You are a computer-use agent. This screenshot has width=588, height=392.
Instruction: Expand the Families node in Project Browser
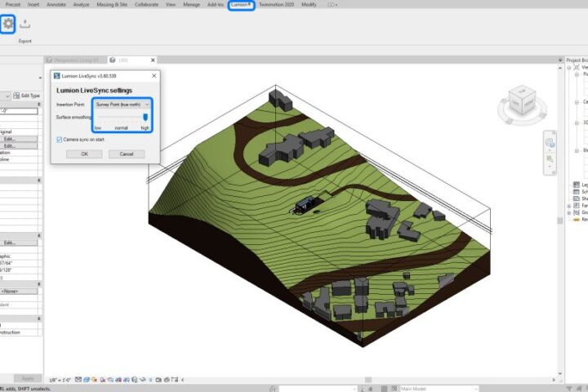click(x=569, y=206)
